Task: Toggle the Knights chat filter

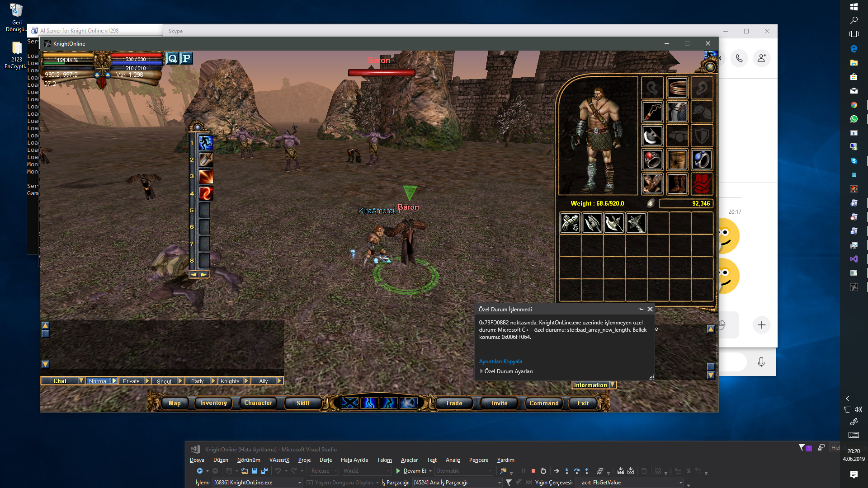Action: pos(230,381)
